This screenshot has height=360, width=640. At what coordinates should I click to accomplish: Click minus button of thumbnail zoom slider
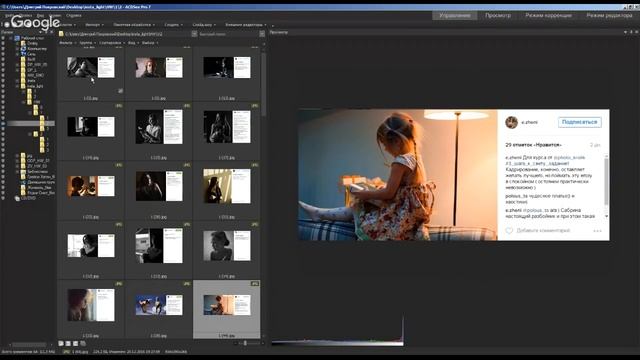(236, 343)
